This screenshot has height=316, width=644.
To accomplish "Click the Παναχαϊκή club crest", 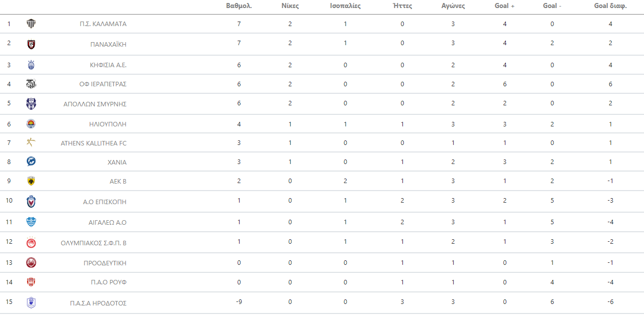I will 31,44.
